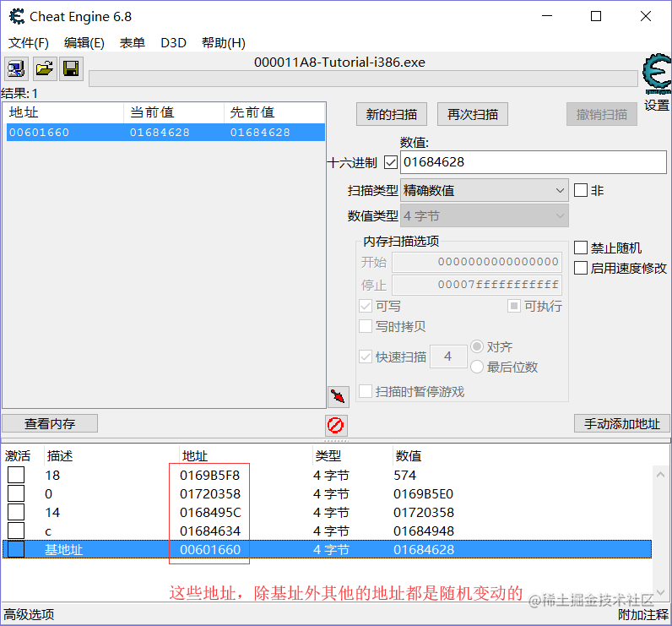Viewport: 672px width, 626px height.
Task: Activate checkbox for 基地址 row
Action: click(16, 549)
